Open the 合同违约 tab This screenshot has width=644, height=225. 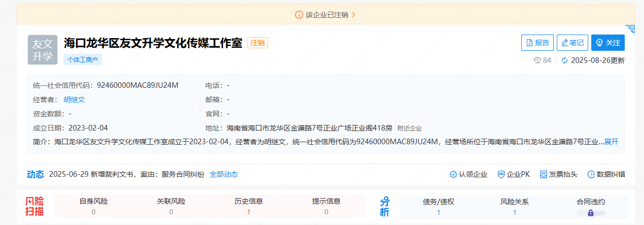(x=591, y=207)
